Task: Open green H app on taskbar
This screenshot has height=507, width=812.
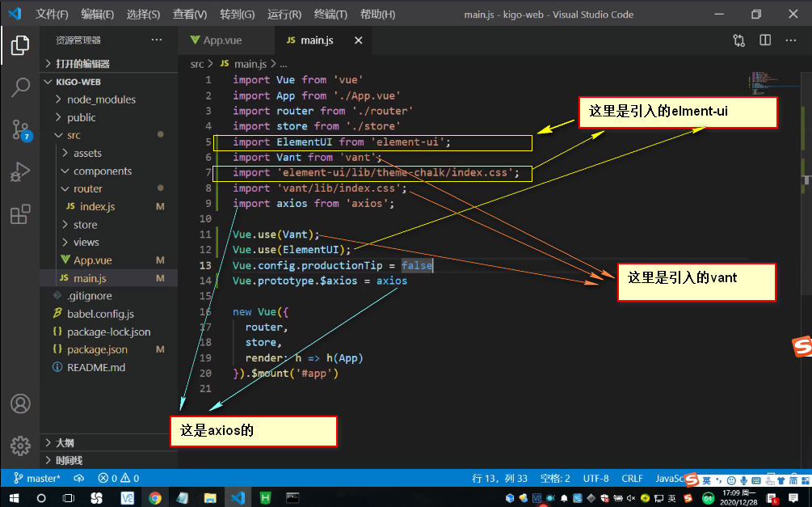Action: 265,498
